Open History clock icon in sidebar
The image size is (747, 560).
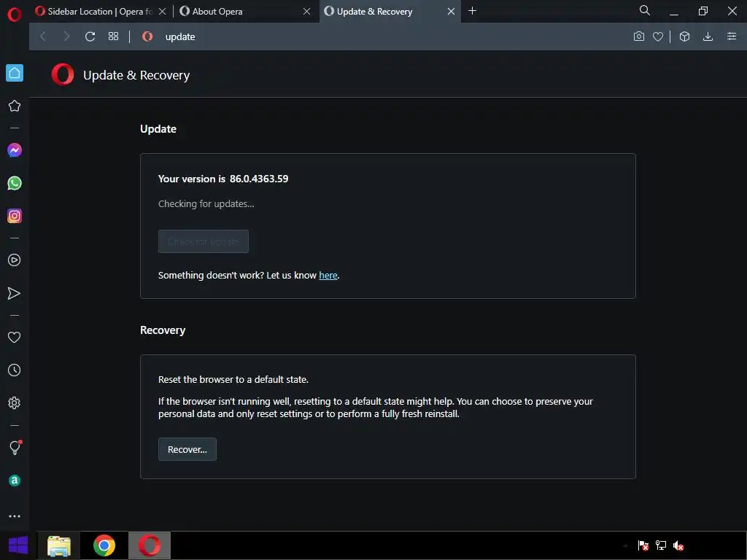15,370
